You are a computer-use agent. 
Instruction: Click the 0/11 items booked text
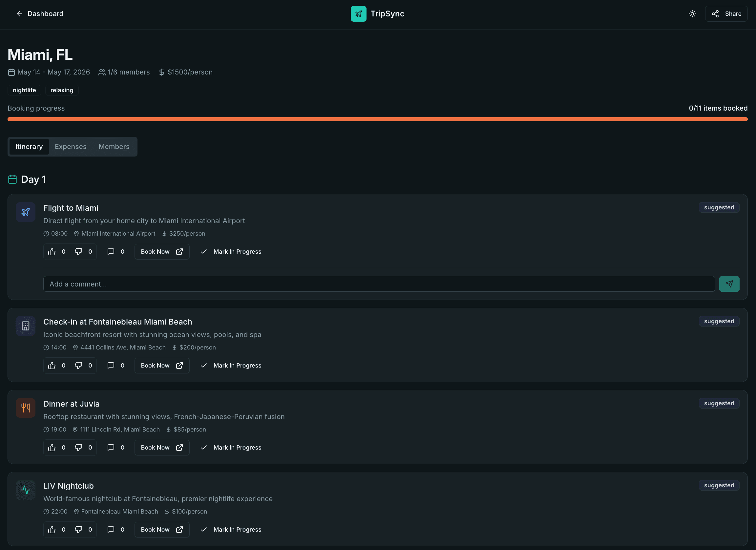coord(718,108)
